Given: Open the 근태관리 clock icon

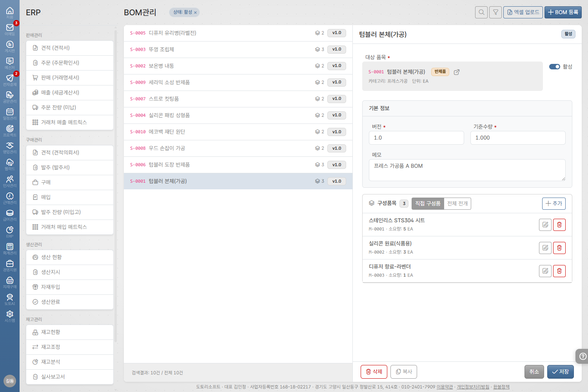Looking at the screenshot, I should click(x=10, y=198).
